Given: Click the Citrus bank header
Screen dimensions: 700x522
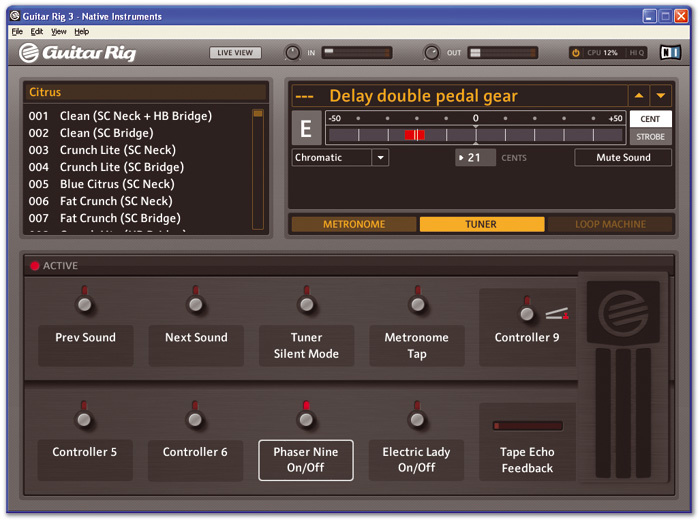Looking at the screenshot, I should [146, 92].
